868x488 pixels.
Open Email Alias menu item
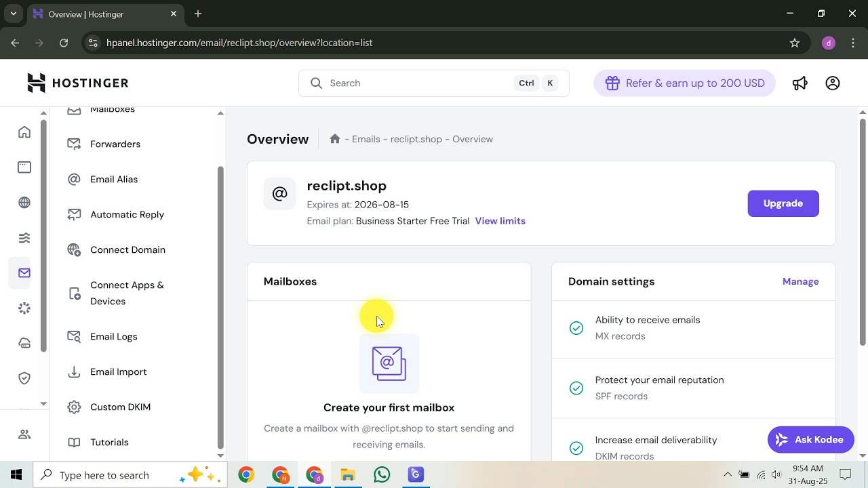click(x=114, y=179)
